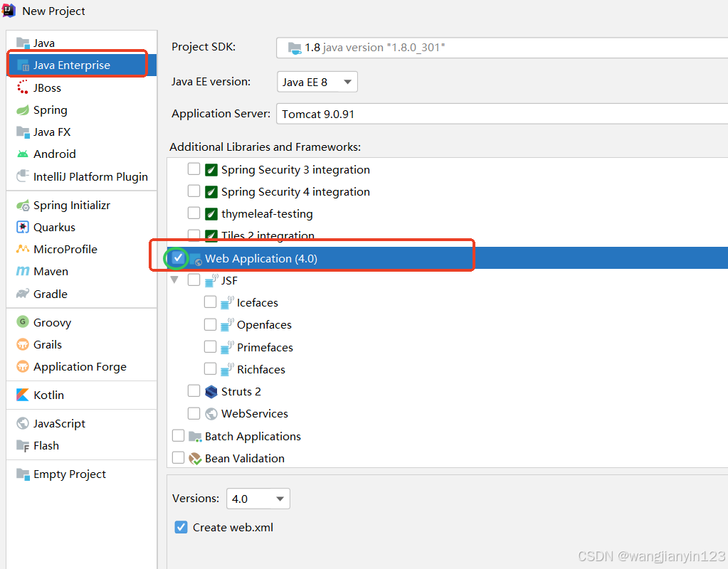Image resolution: width=728 pixels, height=569 pixels.
Task: Select Android in the project list
Action: [54, 154]
